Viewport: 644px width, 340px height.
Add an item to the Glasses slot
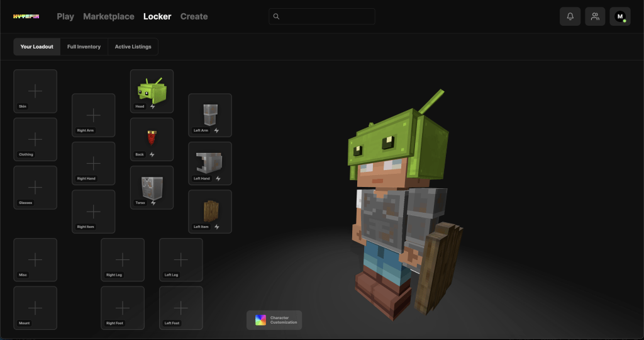[35, 188]
